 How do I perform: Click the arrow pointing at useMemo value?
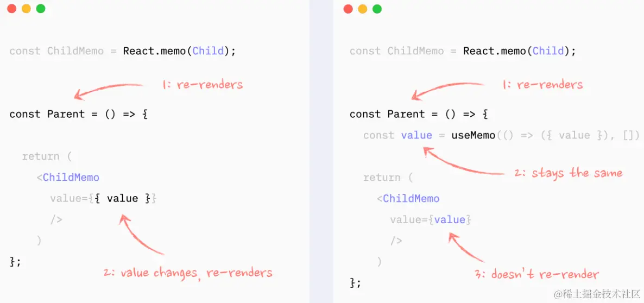(462, 165)
